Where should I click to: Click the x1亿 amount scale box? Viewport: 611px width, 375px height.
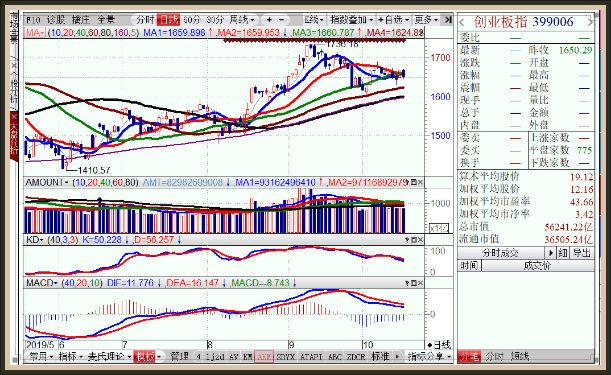pos(439,228)
